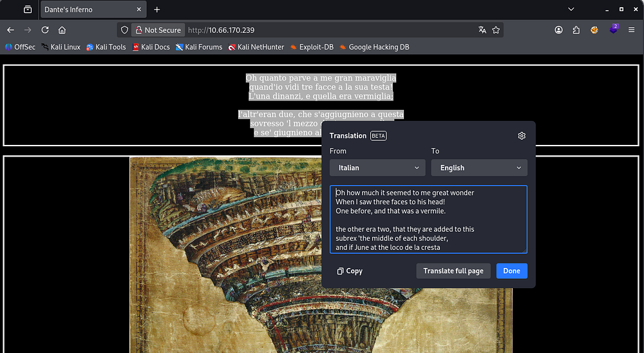Click the Translate full page button
Image resolution: width=644 pixels, height=353 pixels.
tap(453, 271)
